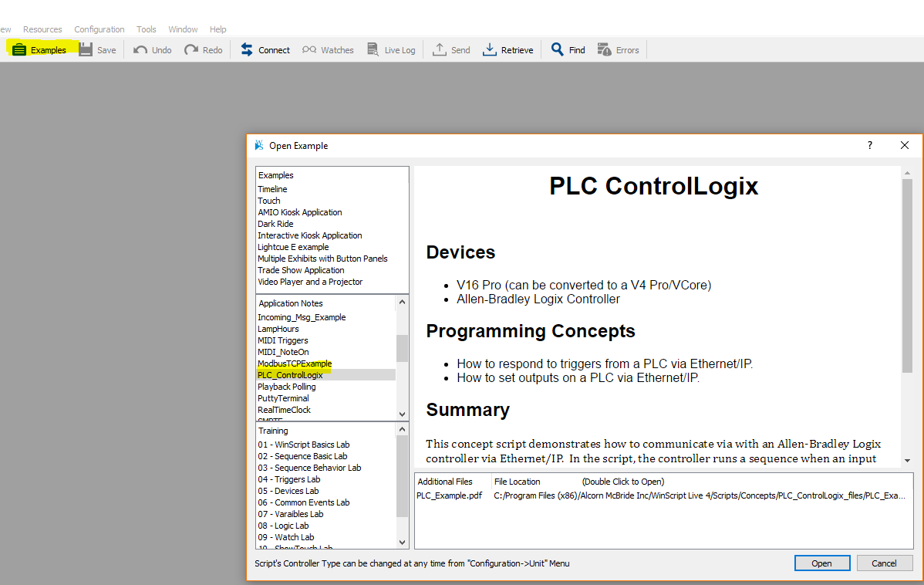Click the Find magnifier icon

coord(558,50)
